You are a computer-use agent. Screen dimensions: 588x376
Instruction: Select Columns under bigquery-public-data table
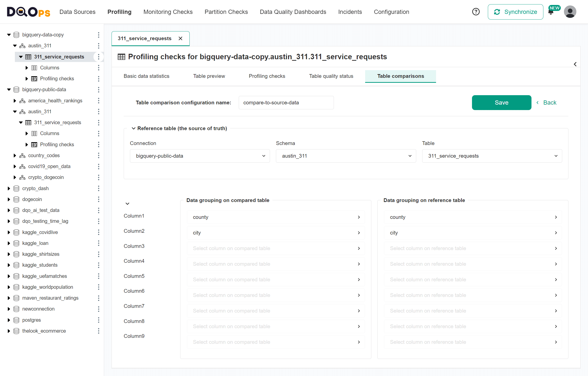(x=50, y=133)
